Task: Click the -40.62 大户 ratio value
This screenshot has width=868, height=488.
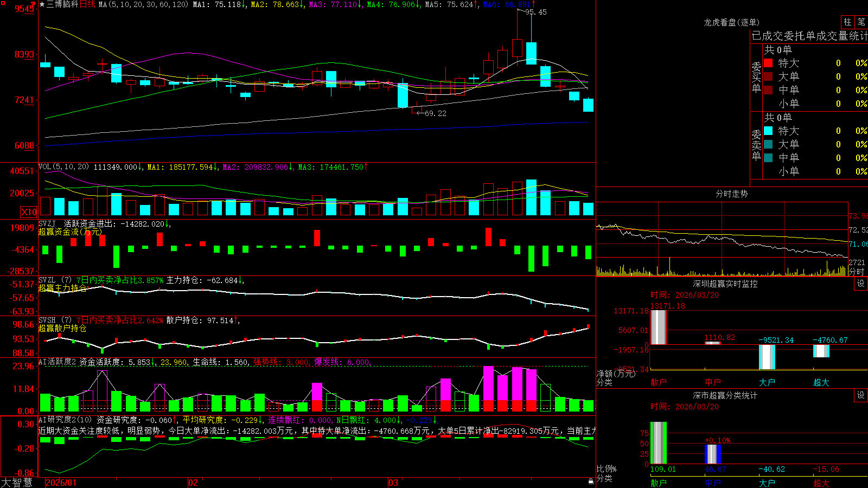Action: coord(771,469)
